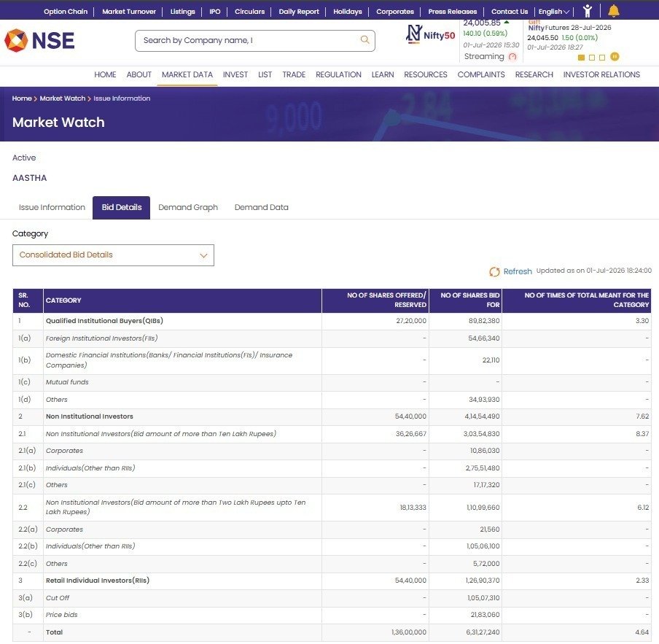
Task: Switch to the Demand Data tab
Action: coord(262,207)
